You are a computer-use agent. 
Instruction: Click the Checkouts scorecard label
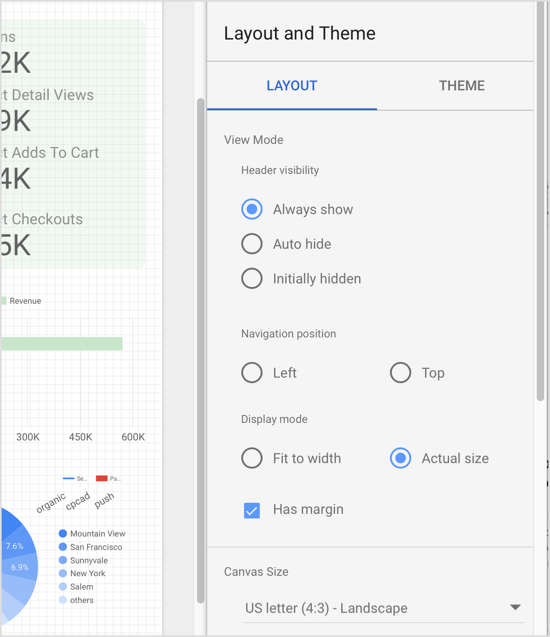pyautogui.click(x=42, y=219)
